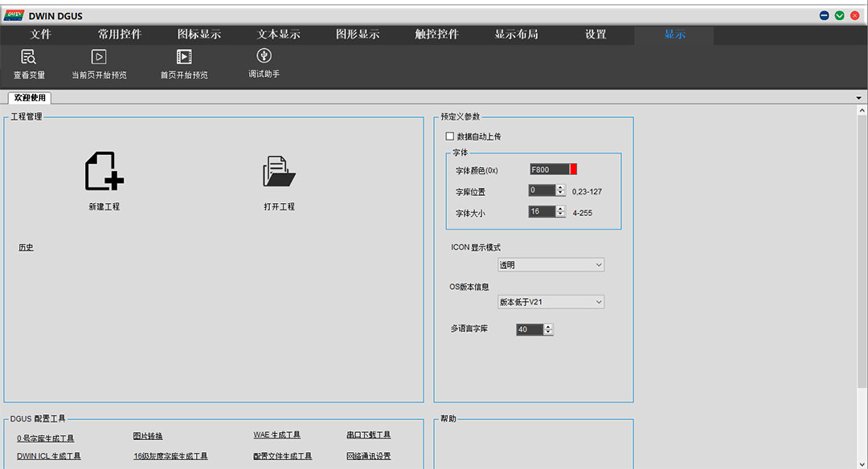Minimize the window using blue button
The height and width of the screenshot is (469, 868).
coord(825,15)
